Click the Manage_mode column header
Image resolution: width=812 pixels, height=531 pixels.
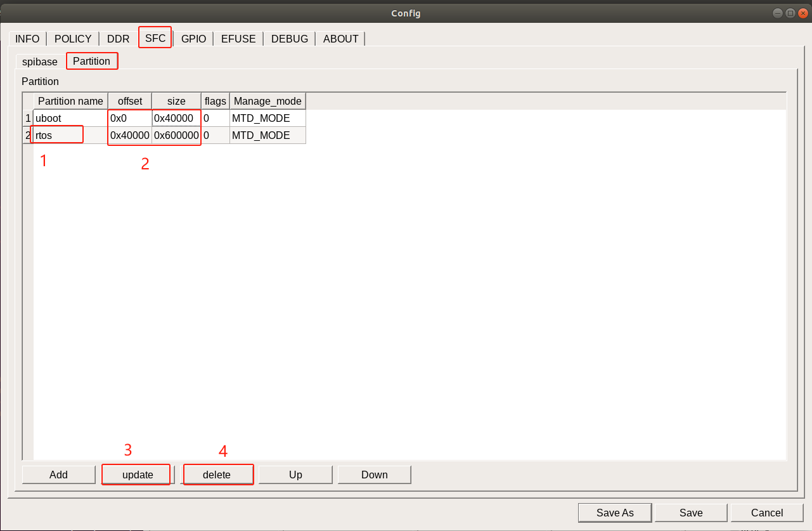[267, 101]
